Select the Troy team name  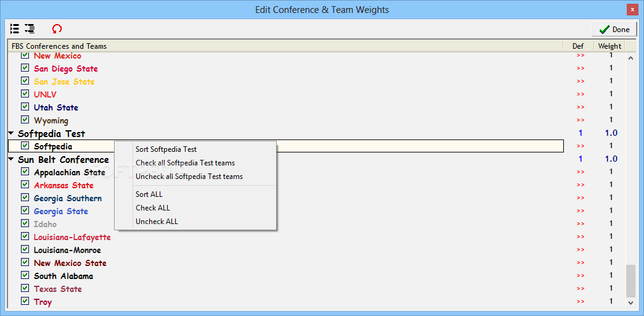coord(43,302)
